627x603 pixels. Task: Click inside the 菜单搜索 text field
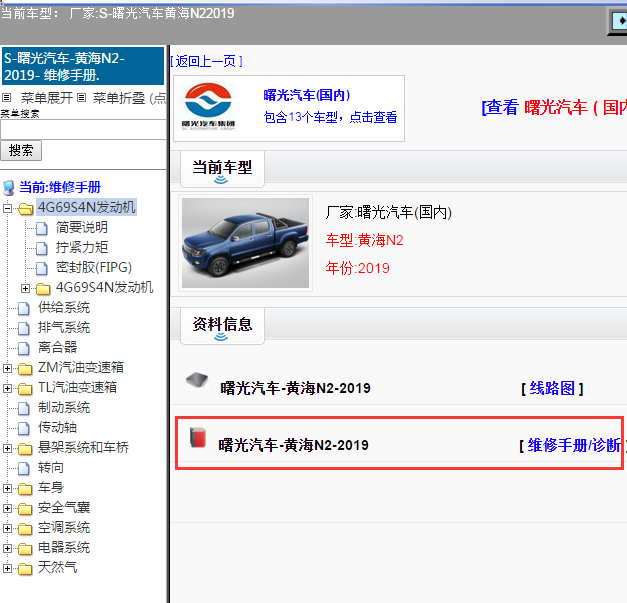(x=83, y=130)
